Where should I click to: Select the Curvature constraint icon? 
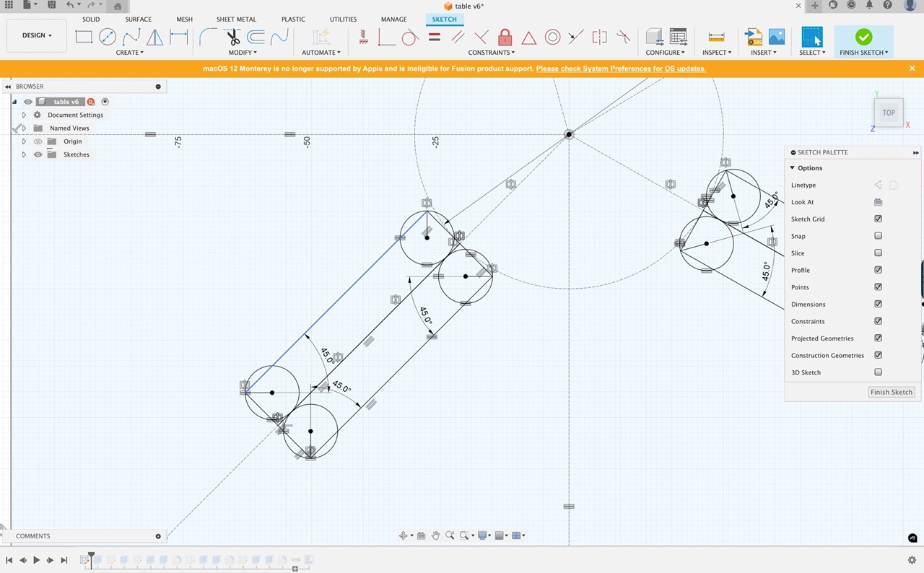click(623, 37)
